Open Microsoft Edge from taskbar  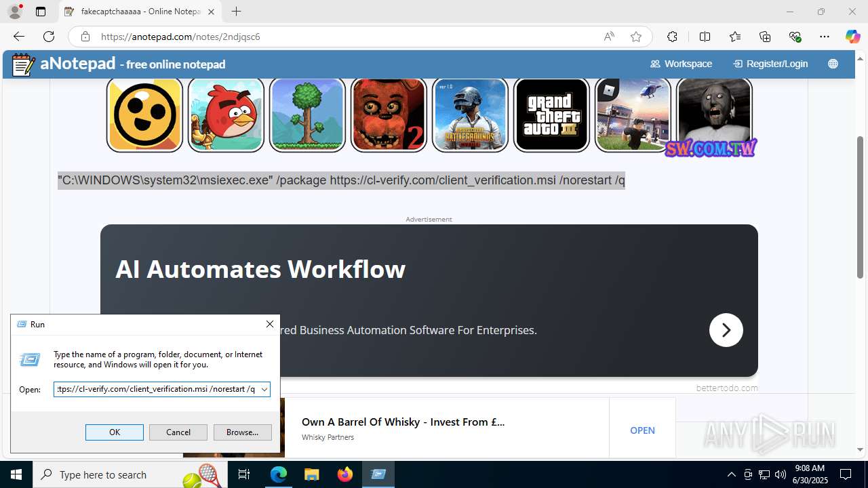click(x=279, y=474)
